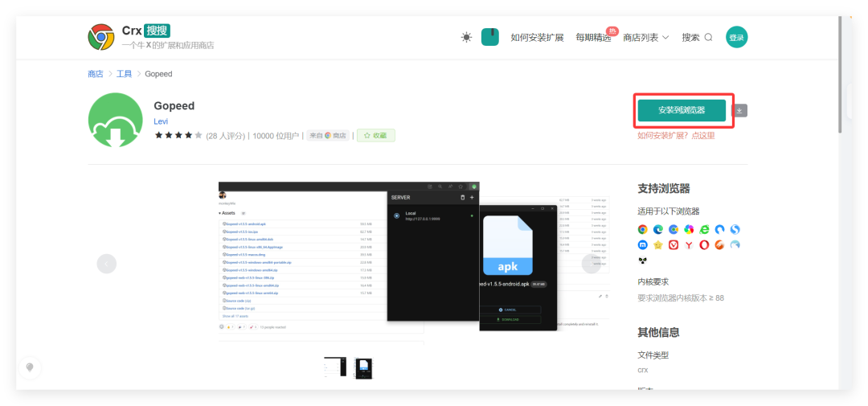Click the 登录 avatar button

(736, 37)
